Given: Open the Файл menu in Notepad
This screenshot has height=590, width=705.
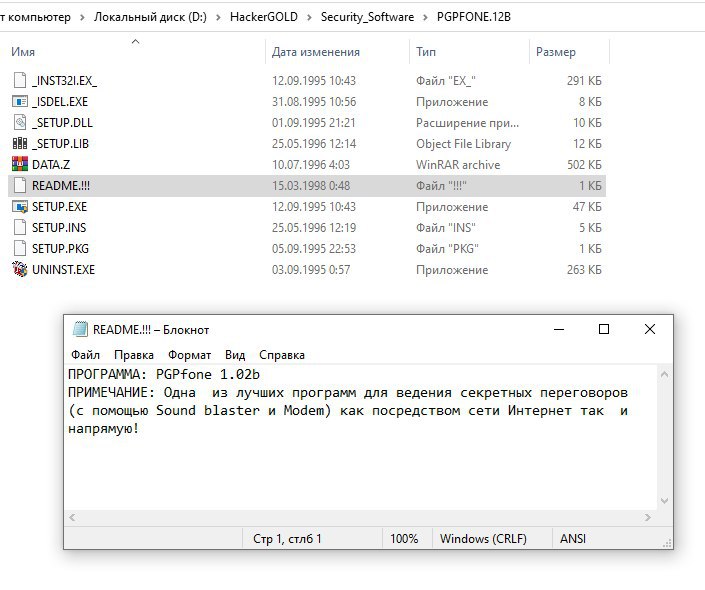Looking at the screenshot, I should (85, 355).
